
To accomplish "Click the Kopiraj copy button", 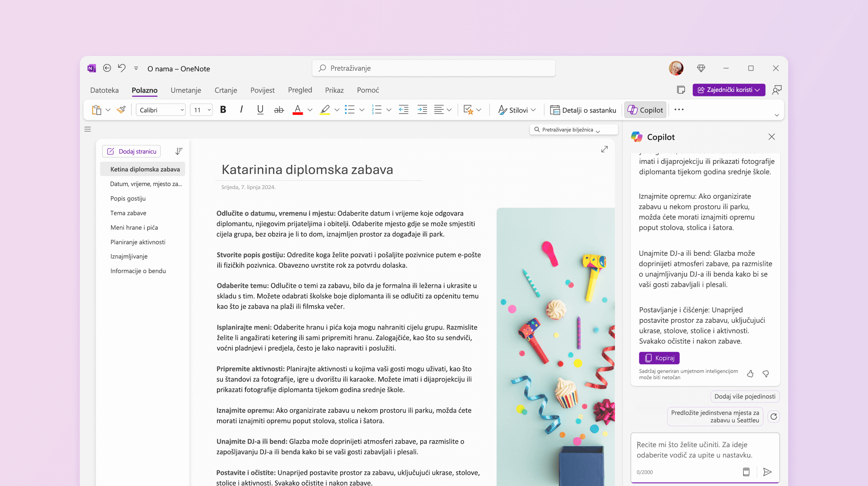I will point(659,358).
